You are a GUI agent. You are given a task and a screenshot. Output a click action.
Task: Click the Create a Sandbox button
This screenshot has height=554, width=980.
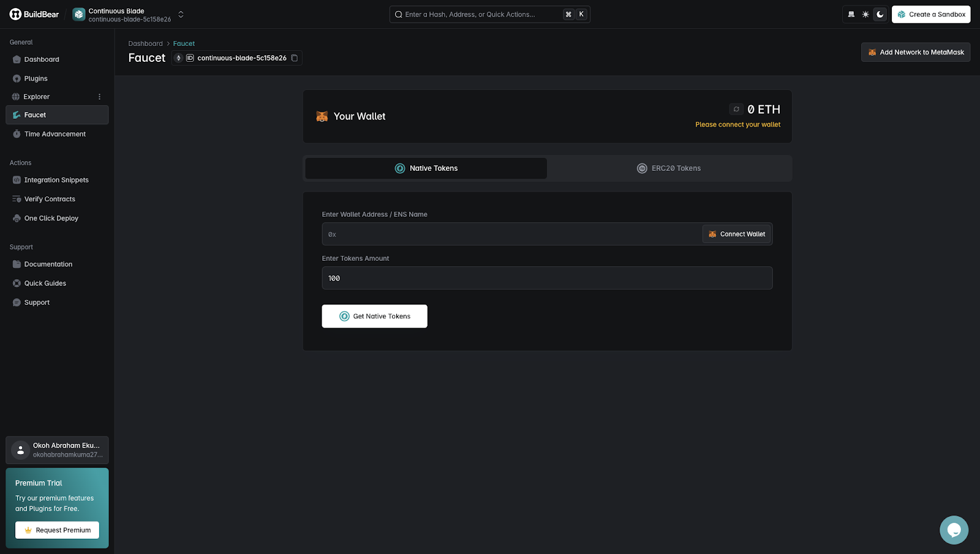[x=931, y=14]
